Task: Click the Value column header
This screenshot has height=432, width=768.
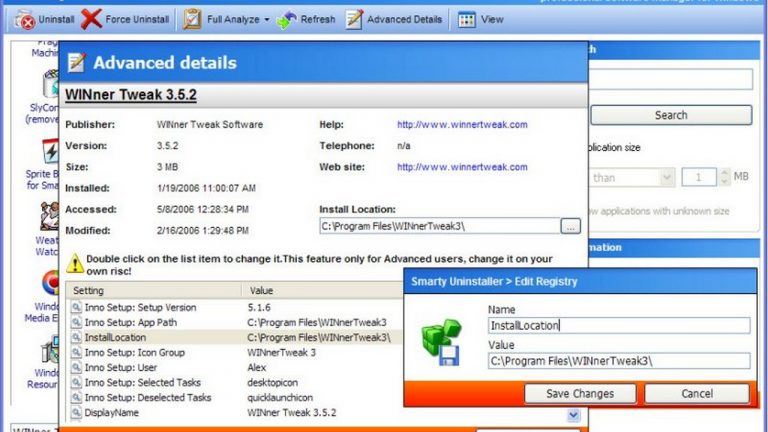Action: tap(322, 290)
